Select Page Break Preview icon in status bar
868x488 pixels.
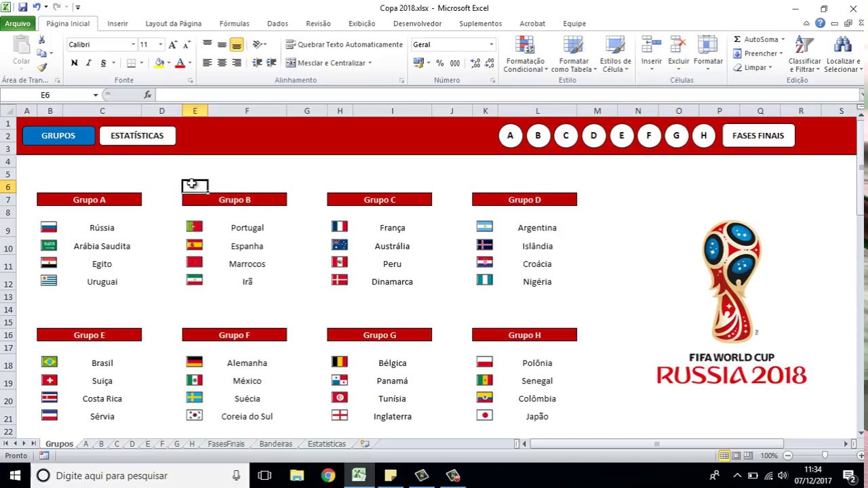click(x=748, y=455)
